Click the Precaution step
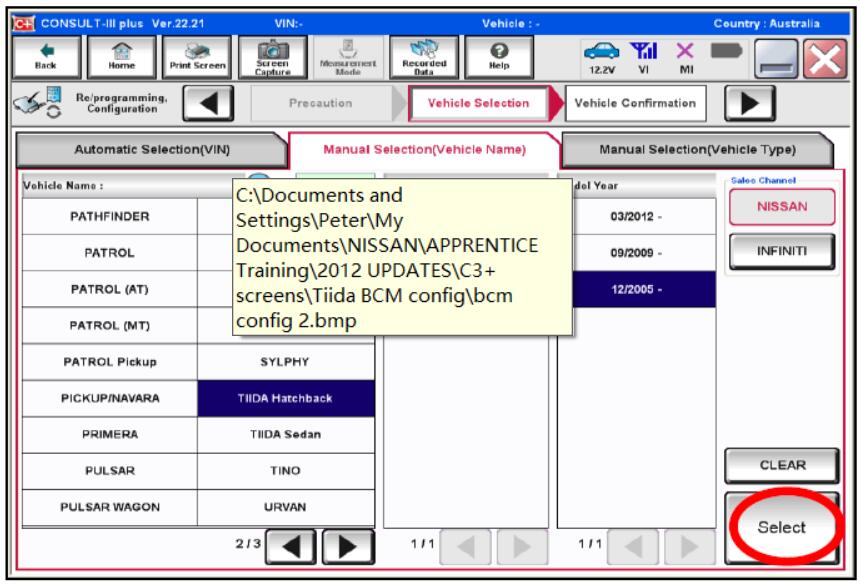Image resolution: width=860 pixels, height=588 pixels. (x=321, y=103)
